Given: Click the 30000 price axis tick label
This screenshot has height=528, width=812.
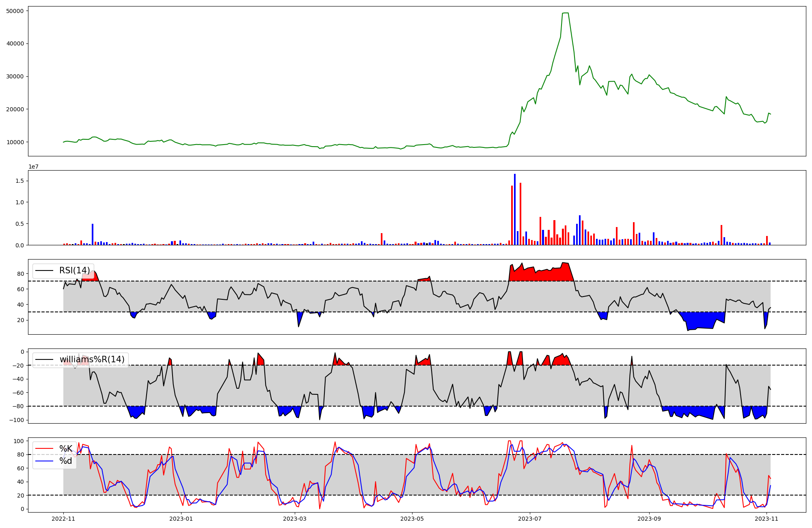Looking at the screenshot, I should (x=15, y=76).
